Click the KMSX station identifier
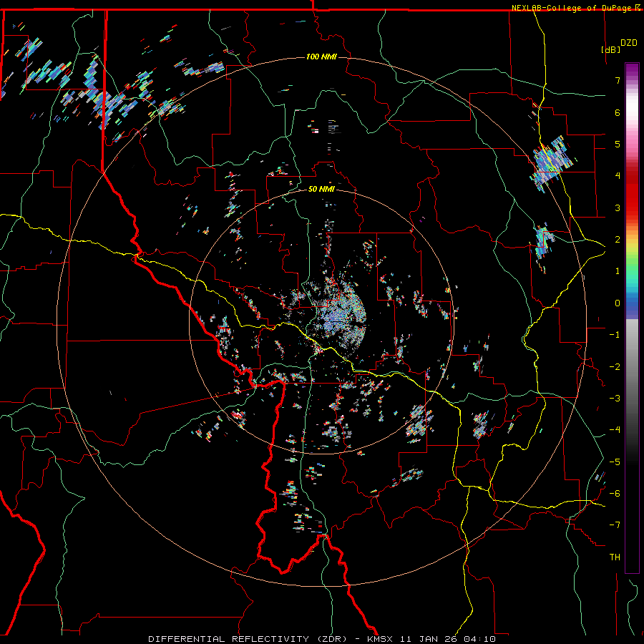This screenshot has height=644, width=644. pyautogui.click(x=381, y=639)
